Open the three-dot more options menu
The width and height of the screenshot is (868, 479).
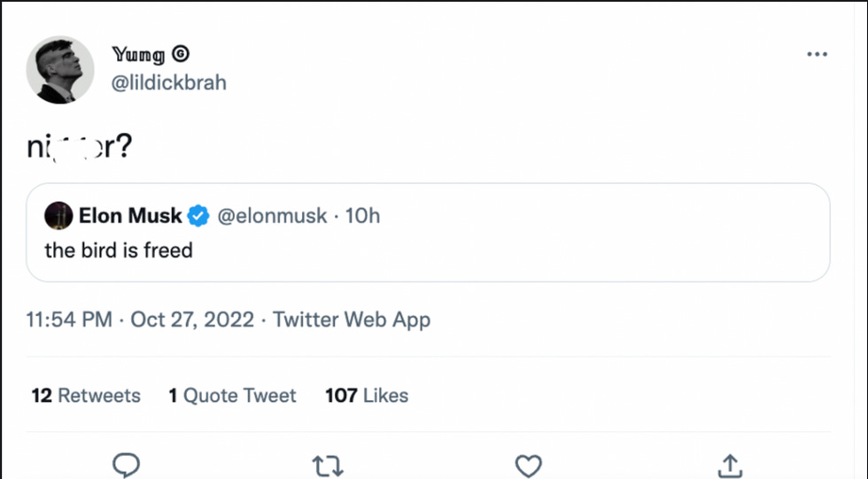coord(817,55)
